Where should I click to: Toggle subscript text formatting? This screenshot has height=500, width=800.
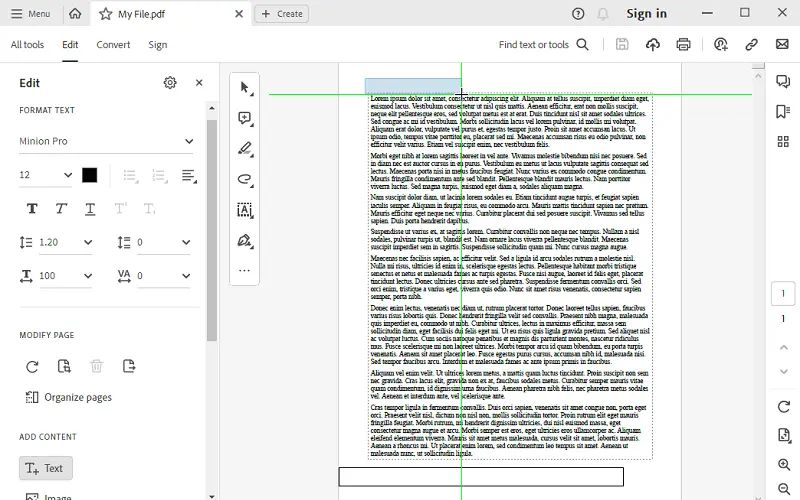(149, 209)
